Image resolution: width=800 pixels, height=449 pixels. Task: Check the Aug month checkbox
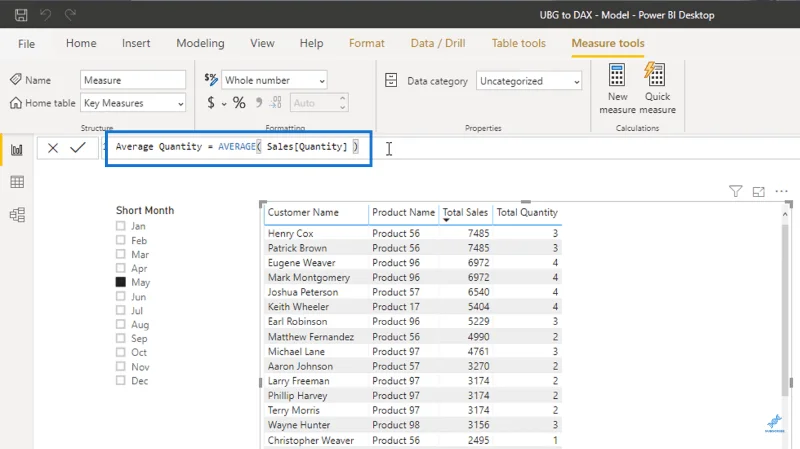tap(120, 324)
